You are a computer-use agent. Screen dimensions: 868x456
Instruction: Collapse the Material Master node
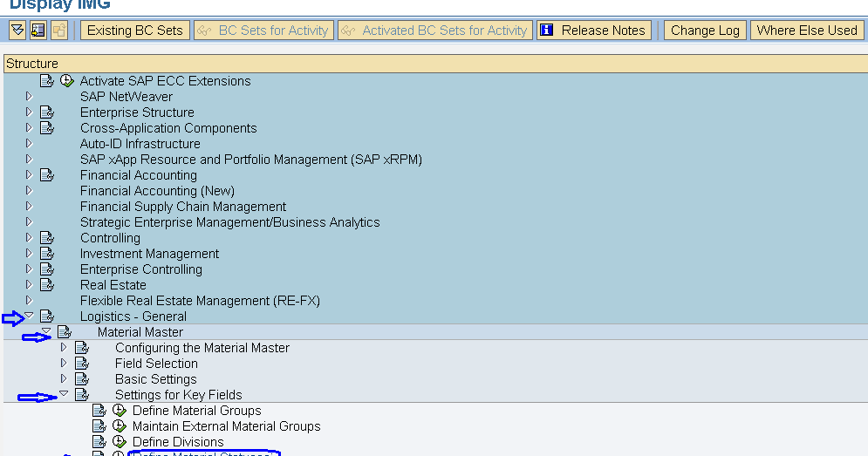pyautogui.click(x=46, y=331)
